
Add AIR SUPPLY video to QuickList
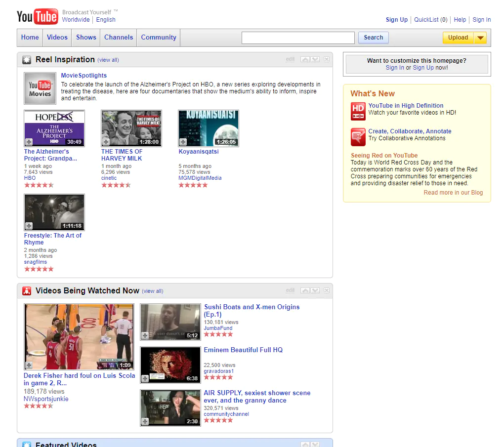pyautogui.click(x=145, y=421)
